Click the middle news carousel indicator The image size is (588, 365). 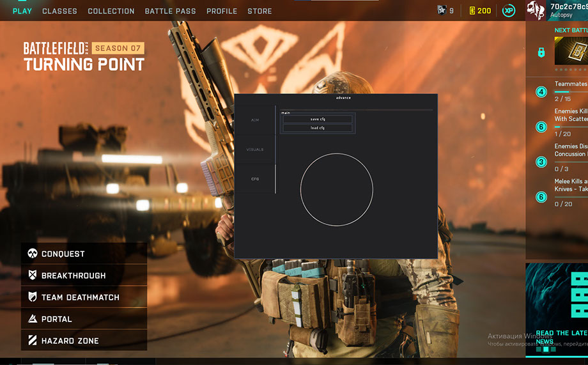coord(546,350)
